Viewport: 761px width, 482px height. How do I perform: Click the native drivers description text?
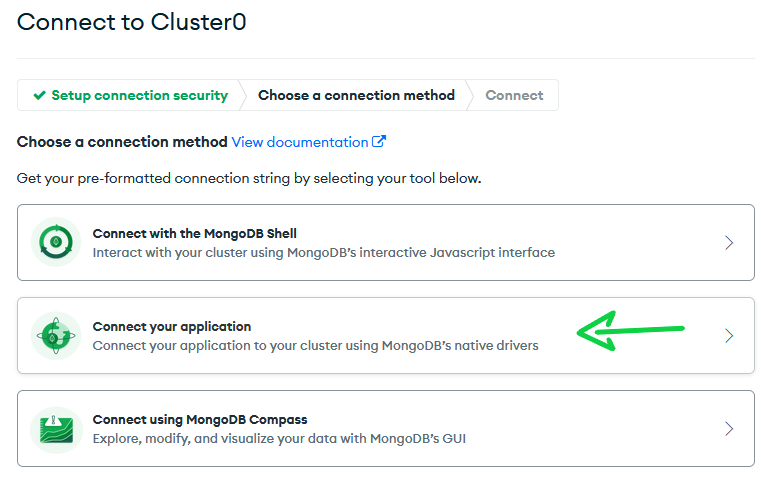[x=315, y=346]
